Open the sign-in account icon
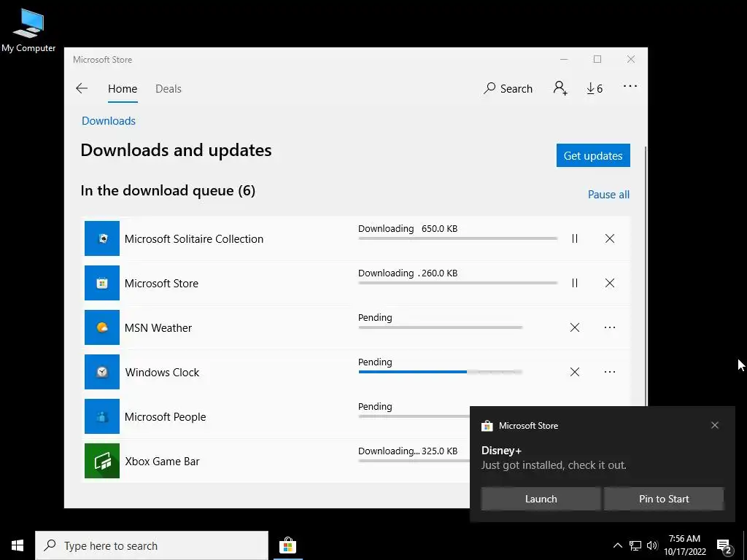The height and width of the screenshot is (560, 747). tap(560, 88)
